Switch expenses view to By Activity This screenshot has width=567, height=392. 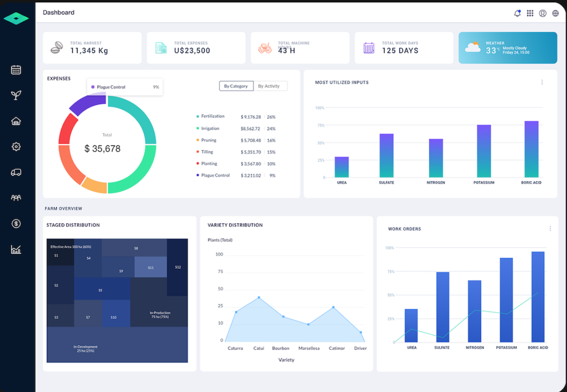coord(269,86)
